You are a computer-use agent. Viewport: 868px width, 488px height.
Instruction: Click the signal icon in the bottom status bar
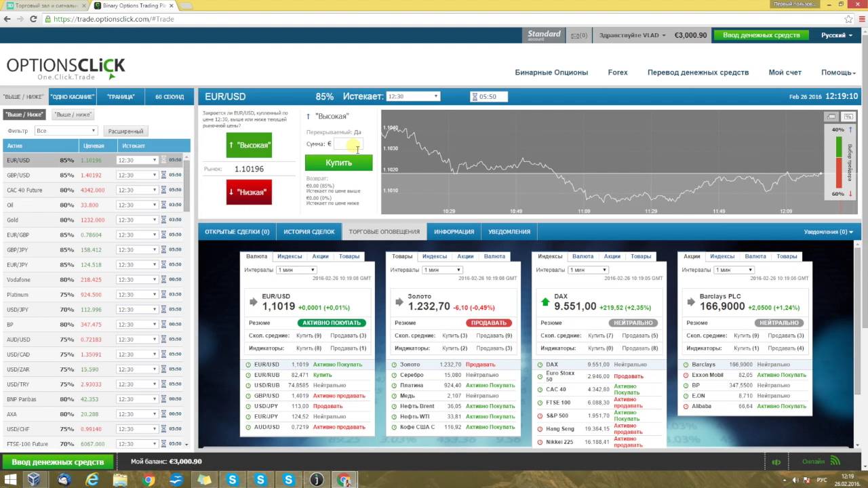pyautogui.click(x=835, y=462)
